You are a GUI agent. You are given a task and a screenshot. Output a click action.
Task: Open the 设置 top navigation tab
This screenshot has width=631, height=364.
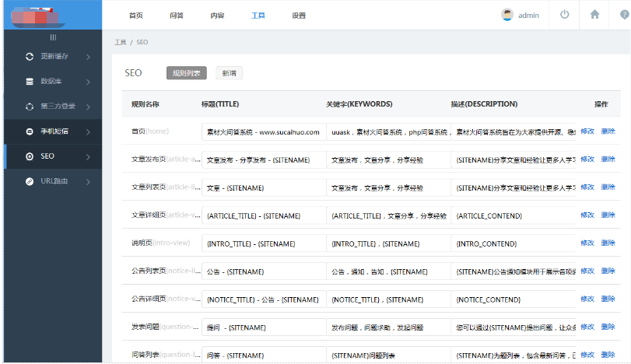point(299,16)
